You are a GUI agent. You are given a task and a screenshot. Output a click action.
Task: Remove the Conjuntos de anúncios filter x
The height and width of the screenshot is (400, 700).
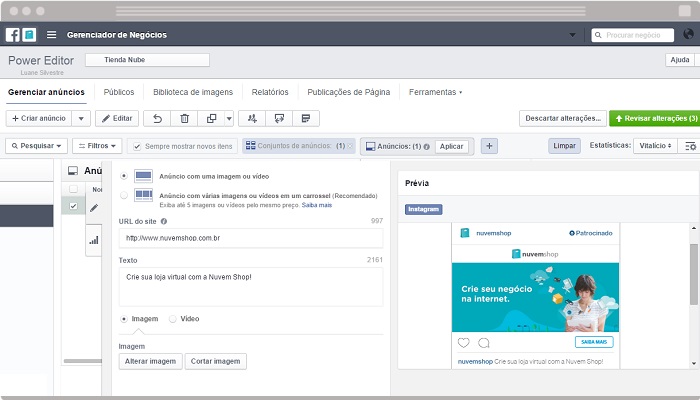tap(350, 146)
